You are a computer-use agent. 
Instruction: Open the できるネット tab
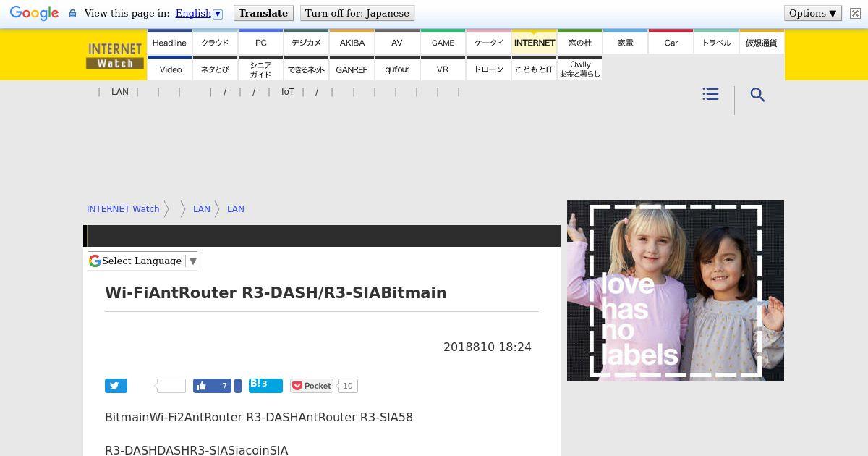click(x=306, y=69)
